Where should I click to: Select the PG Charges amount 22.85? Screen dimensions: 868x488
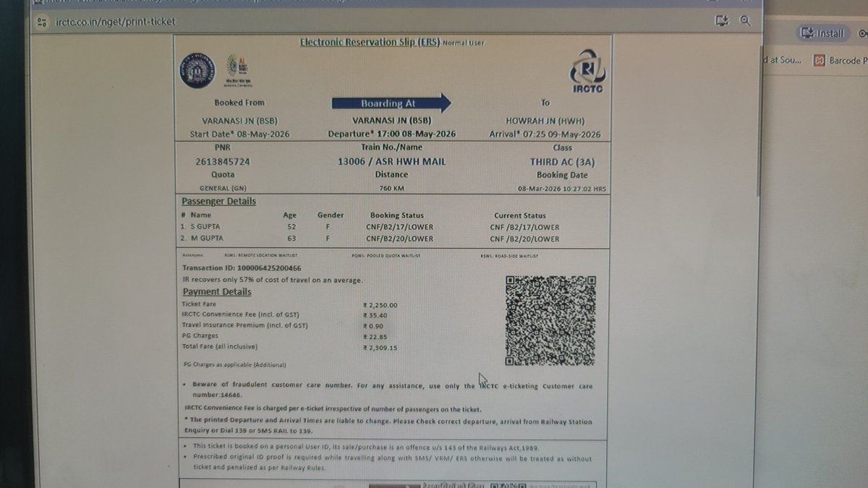click(375, 336)
